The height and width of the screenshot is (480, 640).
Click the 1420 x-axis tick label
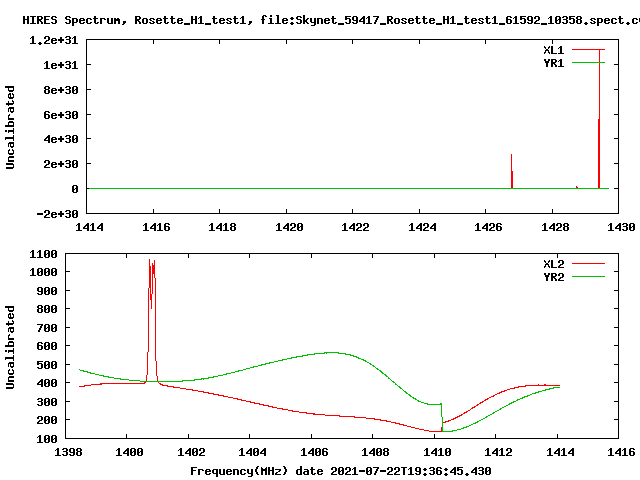coord(289,227)
